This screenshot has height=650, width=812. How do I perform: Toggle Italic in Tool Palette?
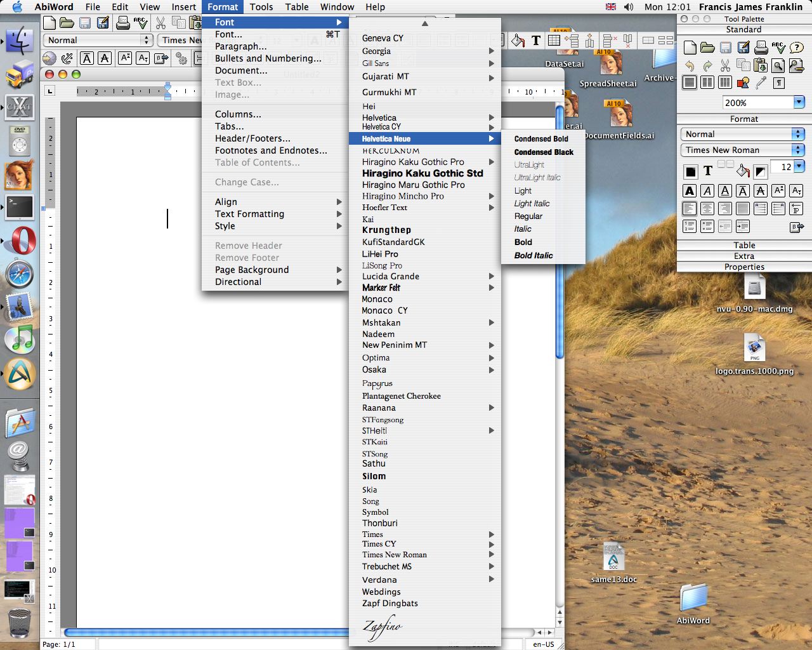[707, 190]
